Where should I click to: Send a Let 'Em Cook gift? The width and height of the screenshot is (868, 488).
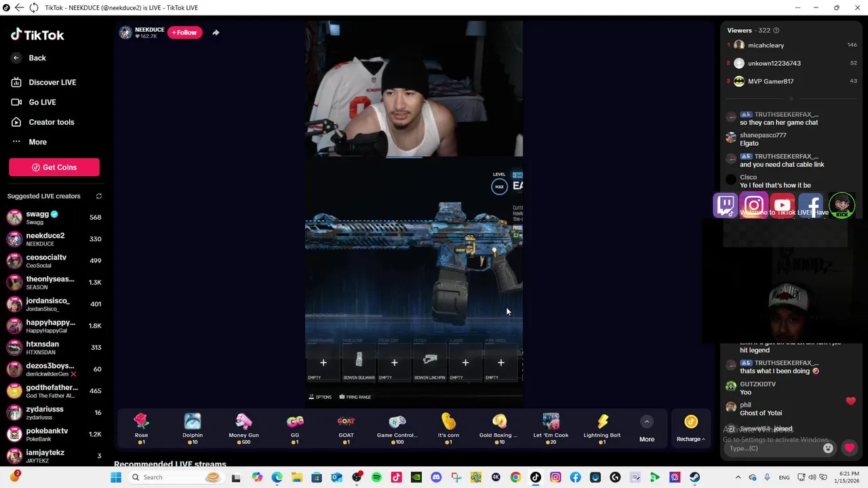551,429
